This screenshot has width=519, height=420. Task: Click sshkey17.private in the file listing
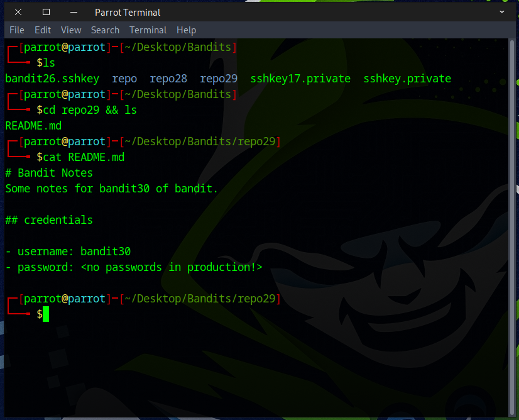pos(300,79)
